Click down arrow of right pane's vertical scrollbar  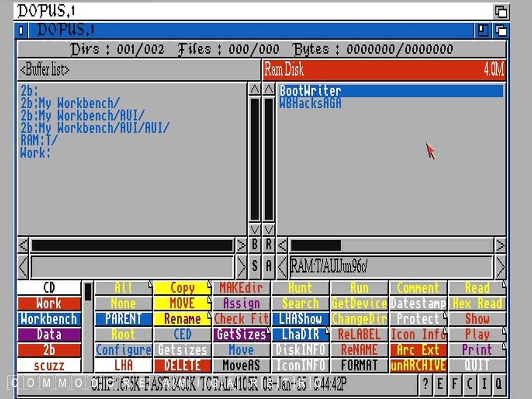tap(269, 230)
